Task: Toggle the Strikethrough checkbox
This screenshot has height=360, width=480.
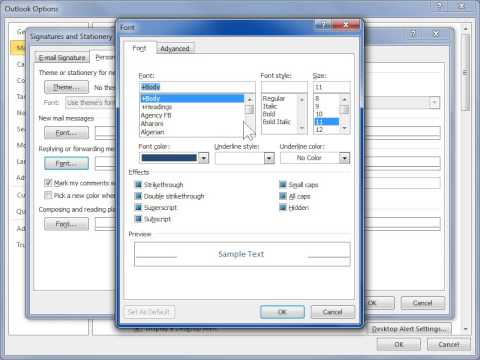Action: (x=138, y=184)
